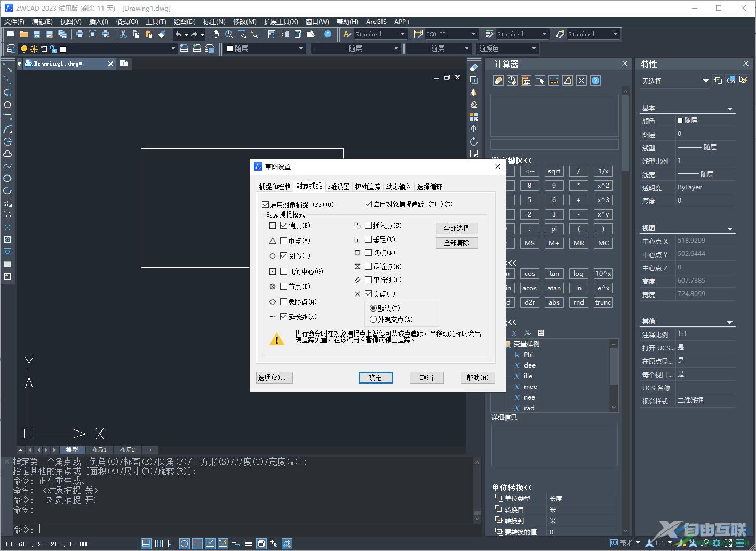
Task: Click the Undo arrow icon
Action: click(178, 34)
